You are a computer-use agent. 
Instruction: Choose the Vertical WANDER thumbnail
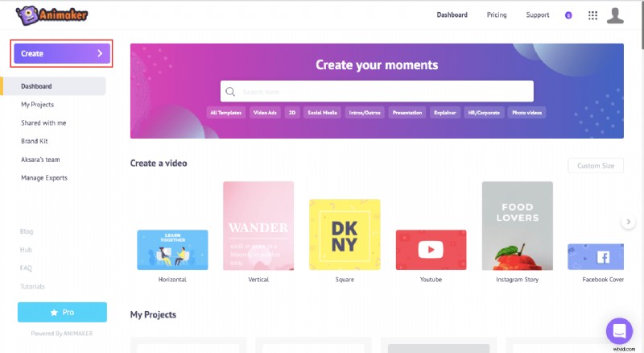click(x=258, y=226)
